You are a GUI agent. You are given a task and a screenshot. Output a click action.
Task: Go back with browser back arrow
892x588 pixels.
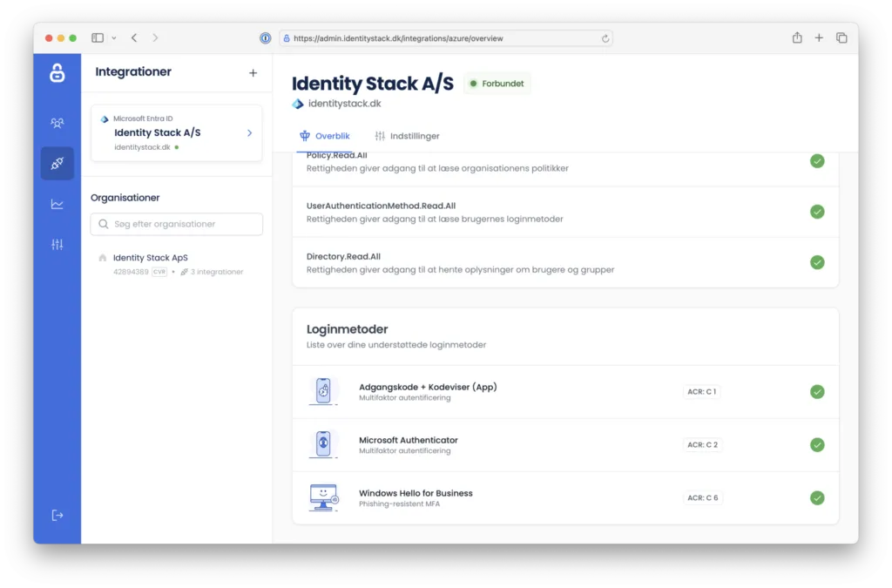click(134, 38)
